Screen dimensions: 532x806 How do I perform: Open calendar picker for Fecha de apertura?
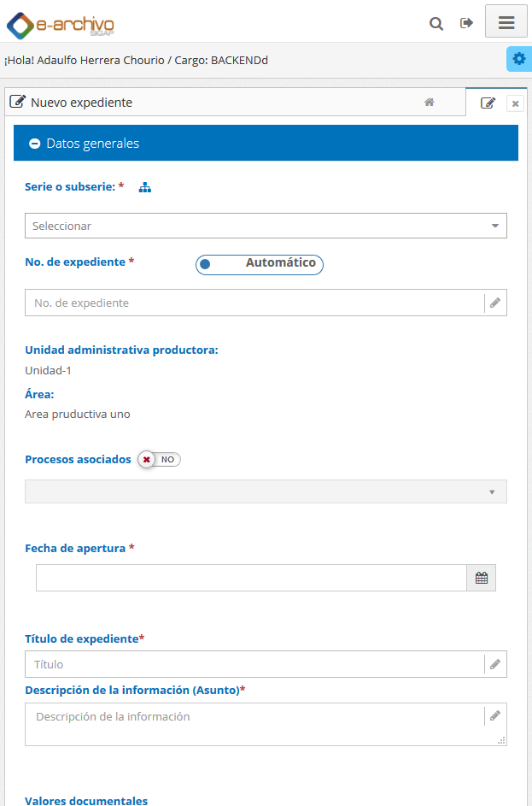coord(481,578)
